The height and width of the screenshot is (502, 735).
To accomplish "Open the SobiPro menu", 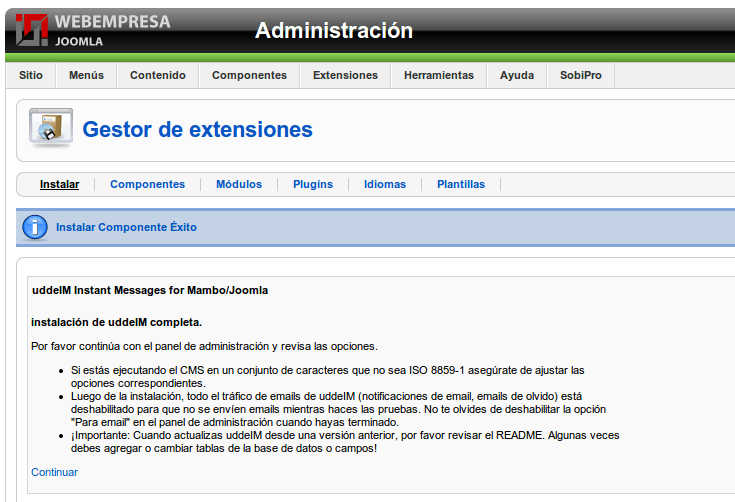I will click(581, 75).
